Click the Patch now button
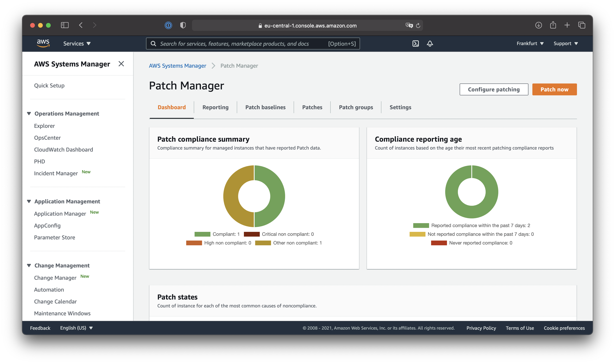The width and height of the screenshot is (615, 364). (x=554, y=90)
